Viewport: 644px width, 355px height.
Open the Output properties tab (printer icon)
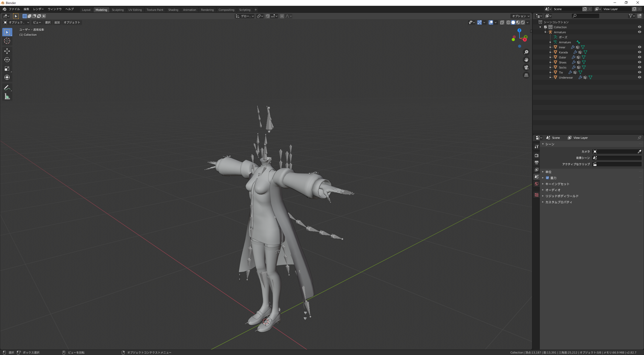(536, 163)
